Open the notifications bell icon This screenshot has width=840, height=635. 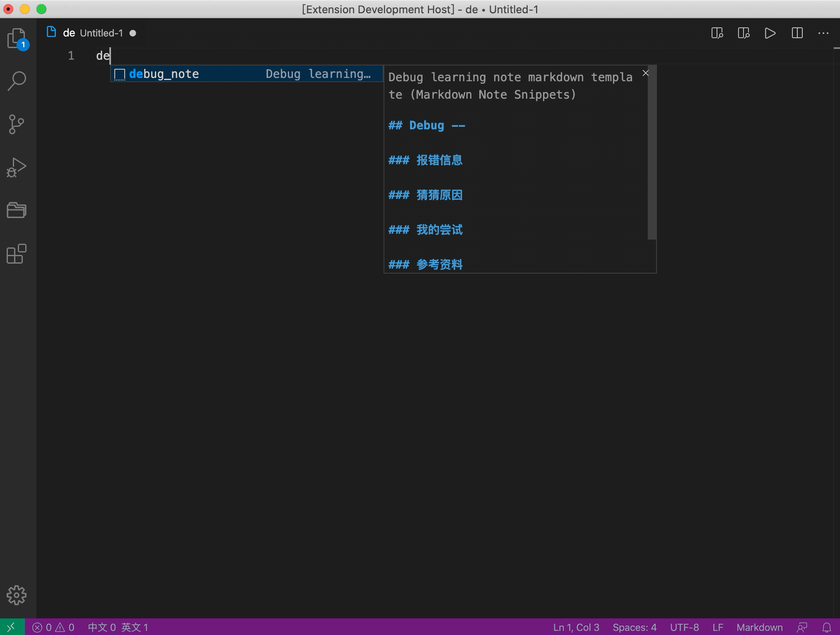click(826, 627)
